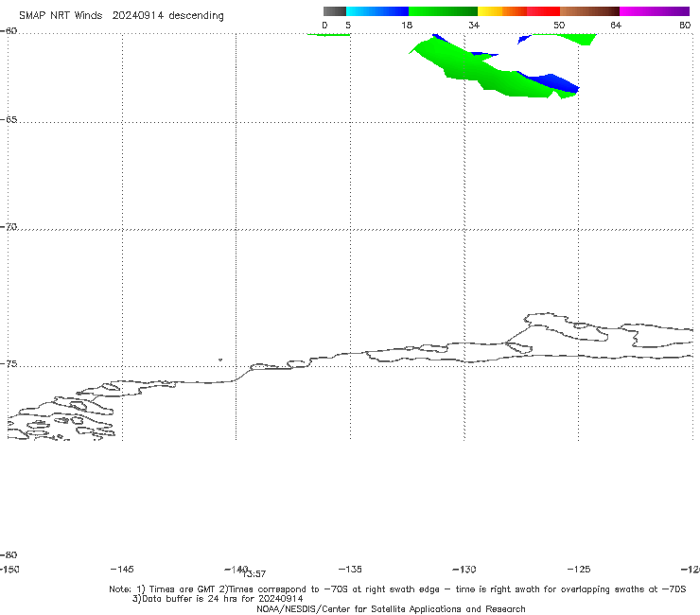Viewport: 700px width, 615px height.
Task: Click the longitude label '-145'
Action: (122, 569)
